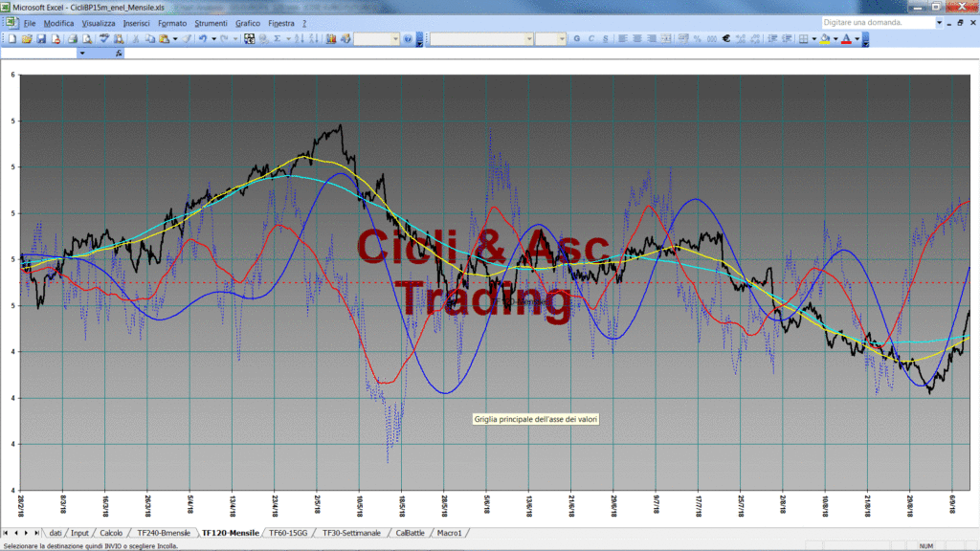Click the Increase Indent icon
Screen dimensions: 980x551
[787, 38]
